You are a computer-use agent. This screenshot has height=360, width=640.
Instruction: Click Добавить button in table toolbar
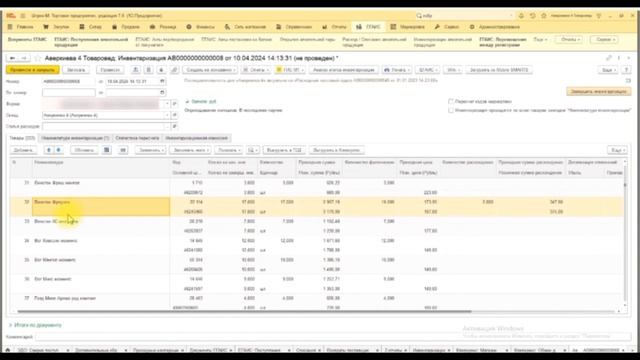pos(23,150)
